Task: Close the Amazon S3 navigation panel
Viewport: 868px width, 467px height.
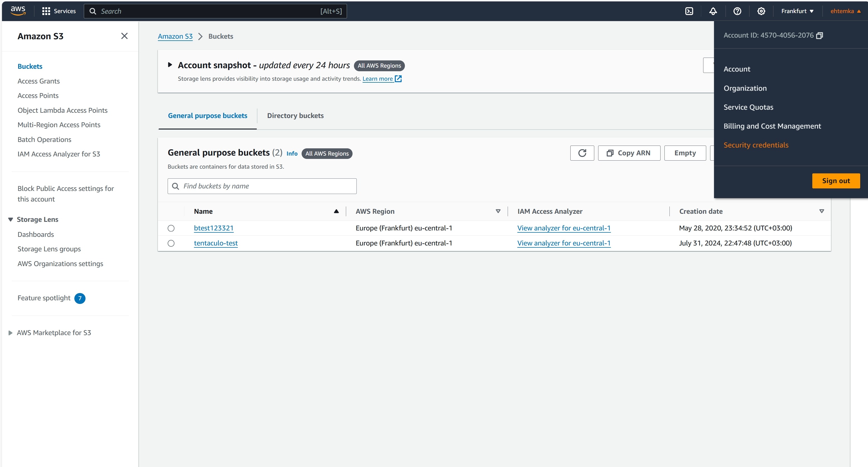Action: [124, 36]
